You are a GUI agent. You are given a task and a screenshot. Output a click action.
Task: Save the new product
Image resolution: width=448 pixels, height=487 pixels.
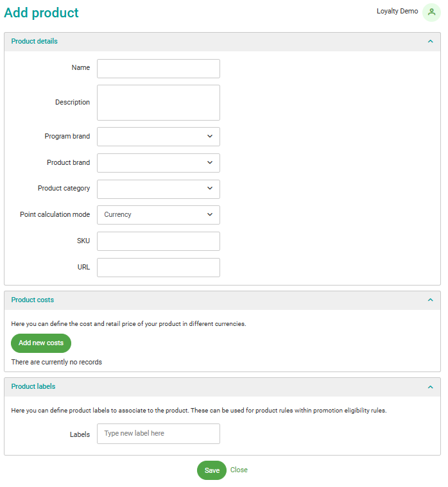[212, 470]
